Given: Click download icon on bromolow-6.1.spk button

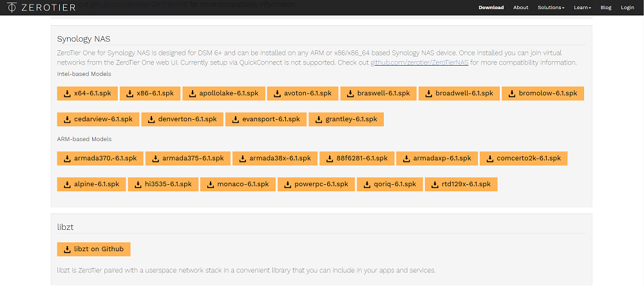Looking at the screenshot, I should pyautogui.click(x=511, y=93).
